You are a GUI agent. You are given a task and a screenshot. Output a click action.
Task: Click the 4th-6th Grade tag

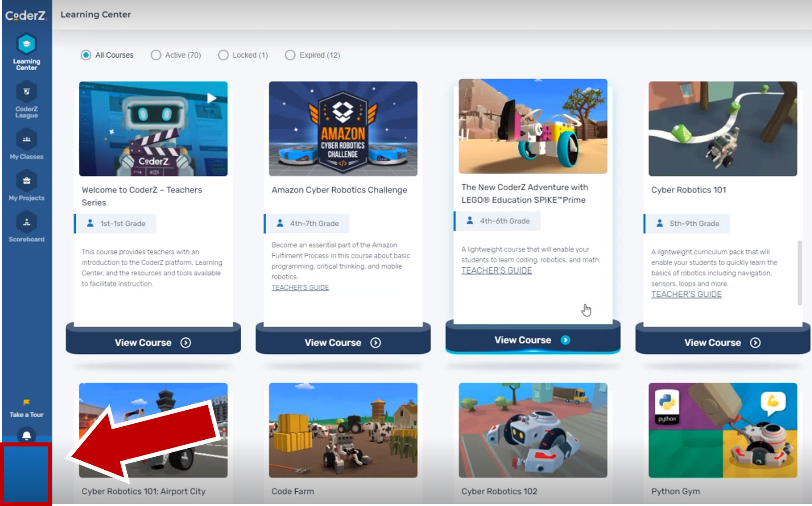point(497,221)
